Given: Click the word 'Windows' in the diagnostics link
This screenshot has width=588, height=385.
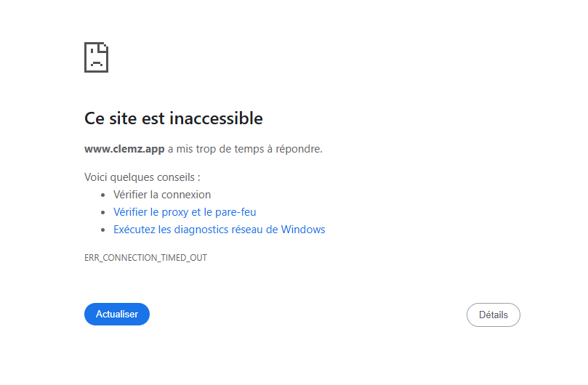Looking at the screenshot, I should [303, 230].
